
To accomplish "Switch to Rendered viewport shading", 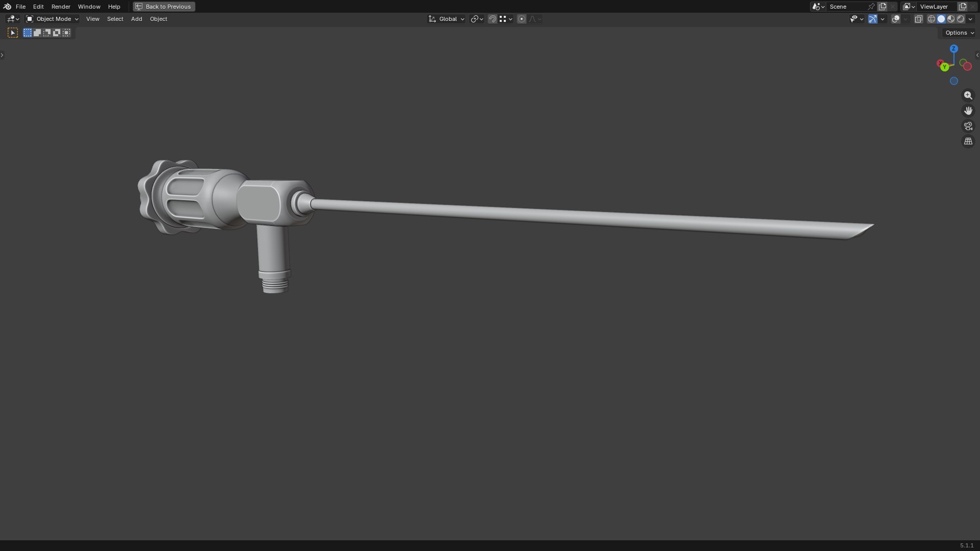I will [x=961, y=19].
